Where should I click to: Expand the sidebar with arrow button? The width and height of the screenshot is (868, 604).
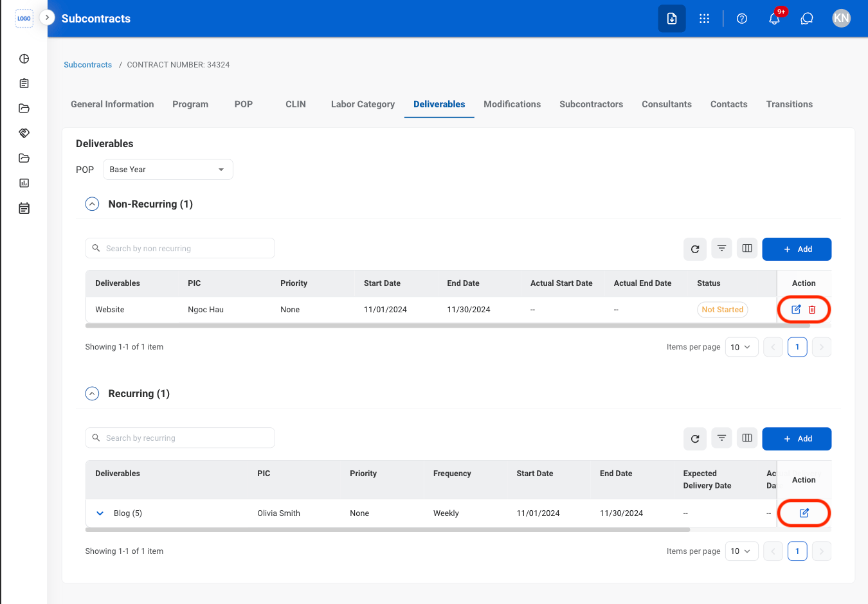[47, 17]
